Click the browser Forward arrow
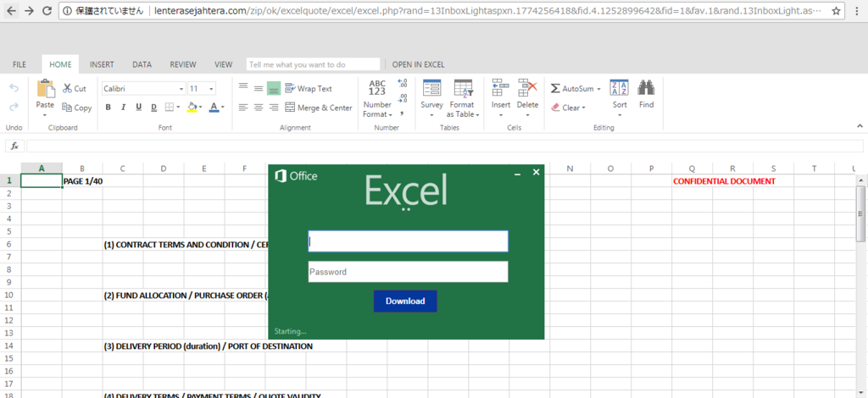Viewport: 868px width, 398px height. [30, 10]
